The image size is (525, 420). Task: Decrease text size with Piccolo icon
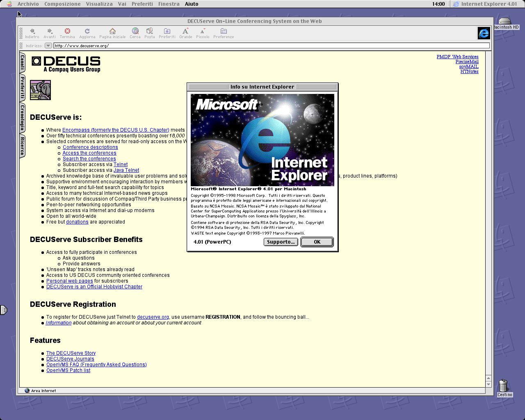click(x=203, y=33)
